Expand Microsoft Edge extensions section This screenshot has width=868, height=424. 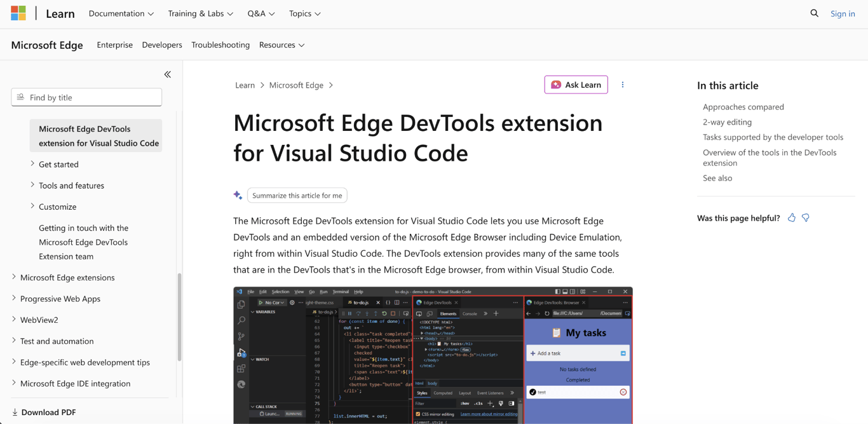point(14,277)
